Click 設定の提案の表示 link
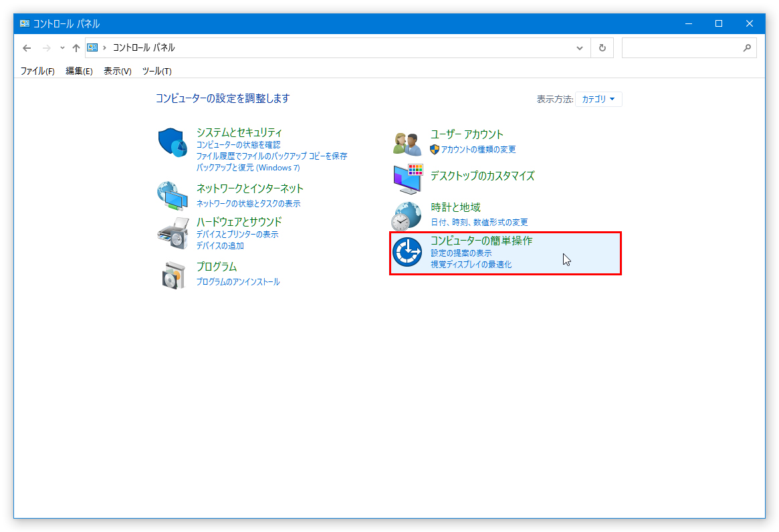 pos(461,253)
